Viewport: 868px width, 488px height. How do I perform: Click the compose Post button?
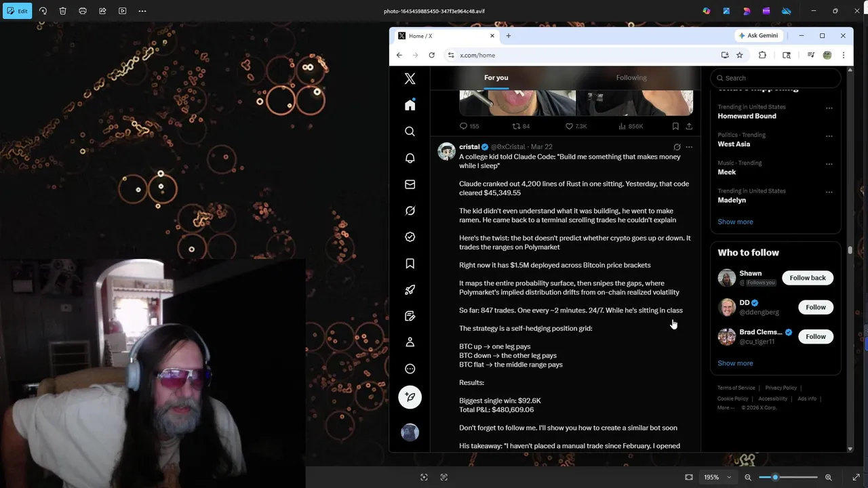point(410,397)
